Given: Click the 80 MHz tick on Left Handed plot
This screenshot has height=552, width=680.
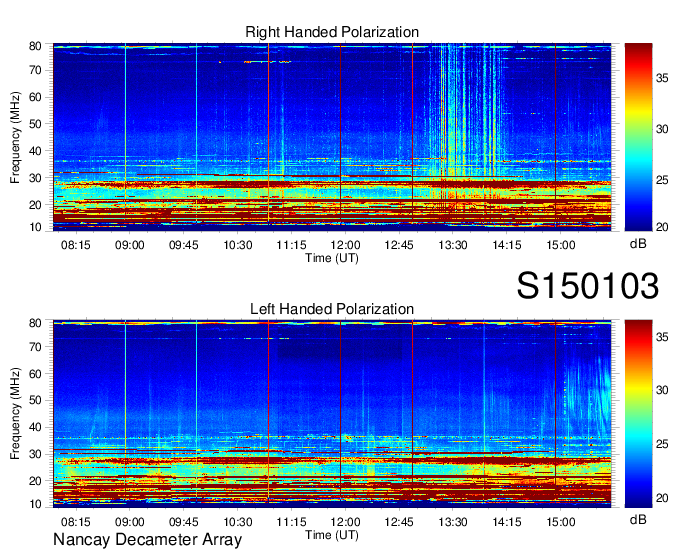Looking at the screenshot, I should pyautogui.click(x=35, y=323).
